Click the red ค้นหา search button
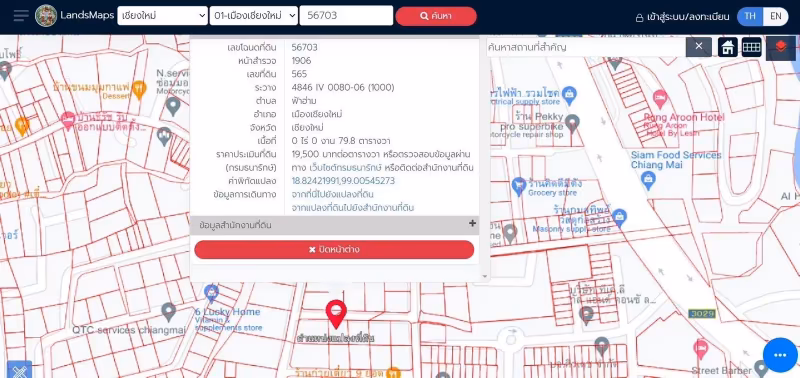Image resolution: width=800 pixels, height=378 pixels. point(436,16)
